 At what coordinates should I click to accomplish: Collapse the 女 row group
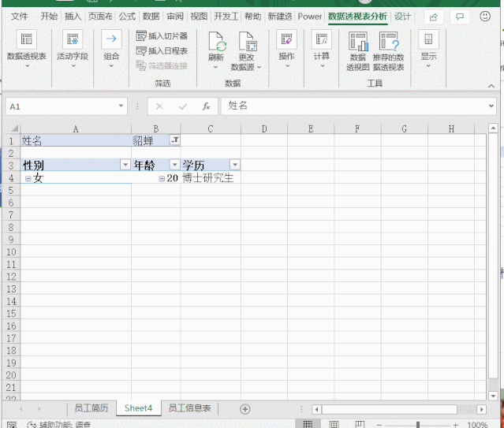click(x=28, y=179)
